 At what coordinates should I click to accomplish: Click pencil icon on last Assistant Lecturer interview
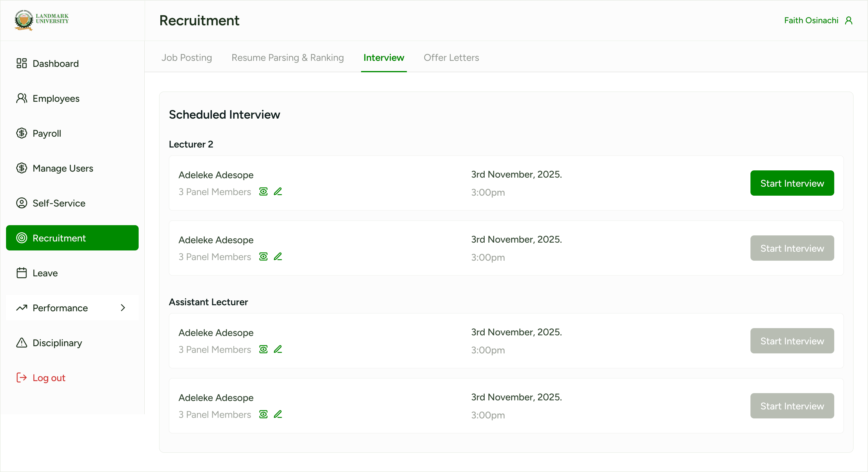click(x=278, y=414)
